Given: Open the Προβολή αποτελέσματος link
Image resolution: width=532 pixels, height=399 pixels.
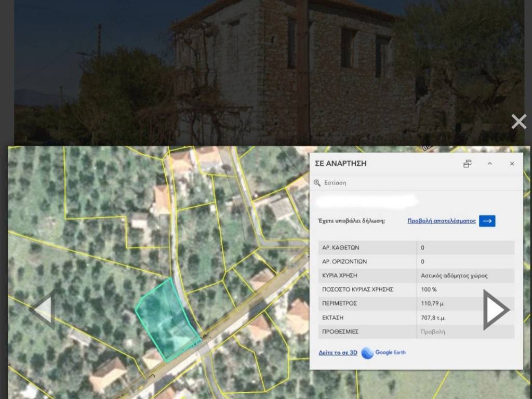Looking at the screenshot, I should pos(441,221).
